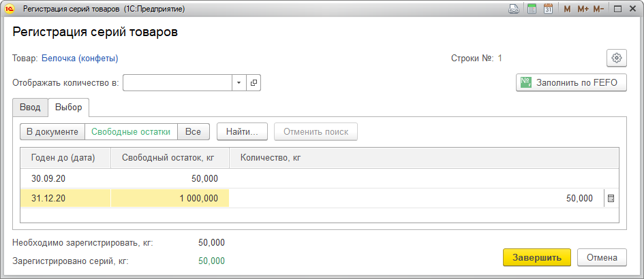
Task: Click the M- memory subtract button
Action: [598, 10]
